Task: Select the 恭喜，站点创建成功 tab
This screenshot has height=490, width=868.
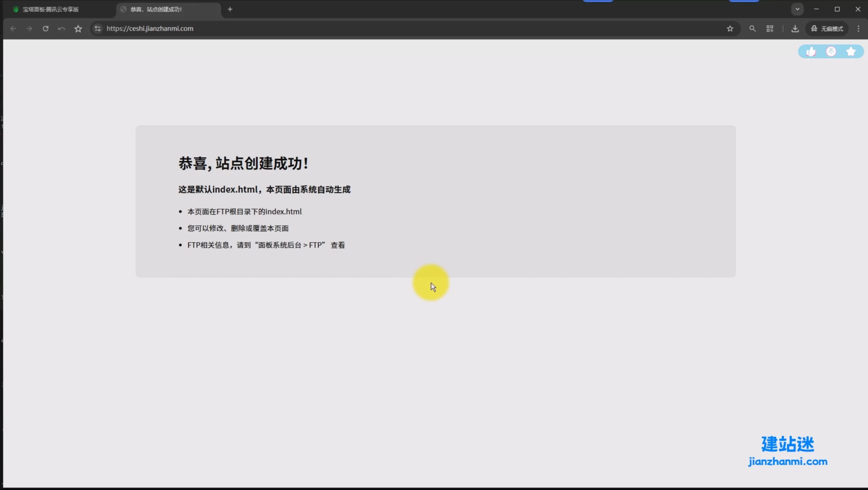Action: (x=156, y=9)
